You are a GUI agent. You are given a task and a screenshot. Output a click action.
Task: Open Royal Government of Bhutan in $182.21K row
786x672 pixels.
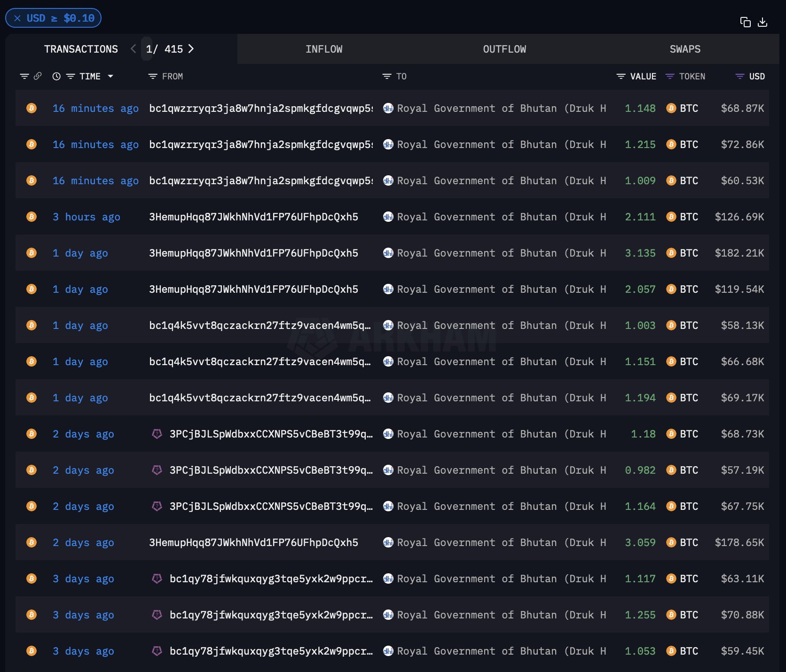(502, 253)
